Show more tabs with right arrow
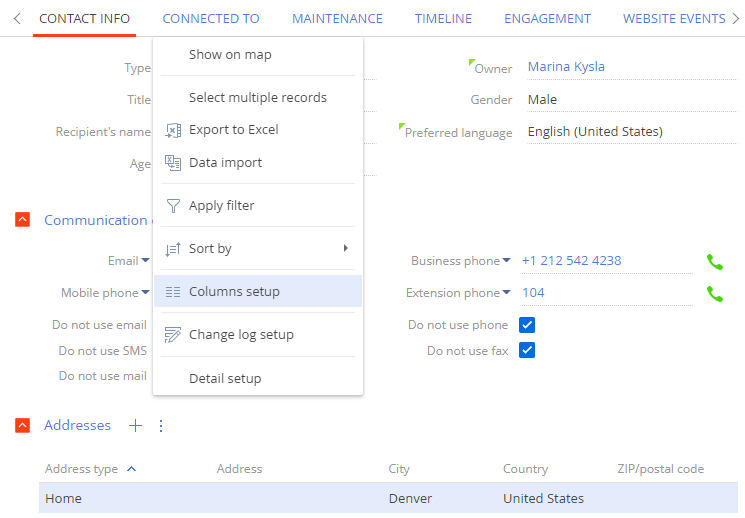This screenshot has width=745, height=518. [x=735, y=19]
